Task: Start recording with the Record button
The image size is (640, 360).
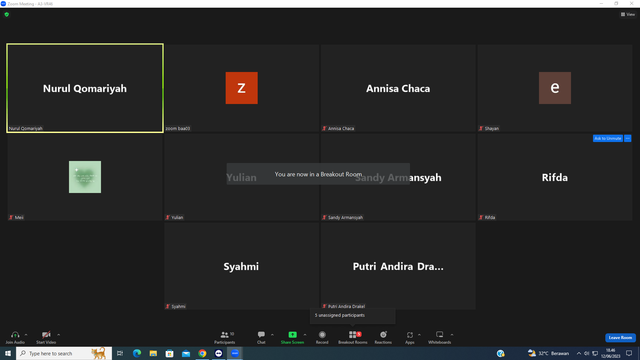Action: pyautogui.click(x=322, y=338)
